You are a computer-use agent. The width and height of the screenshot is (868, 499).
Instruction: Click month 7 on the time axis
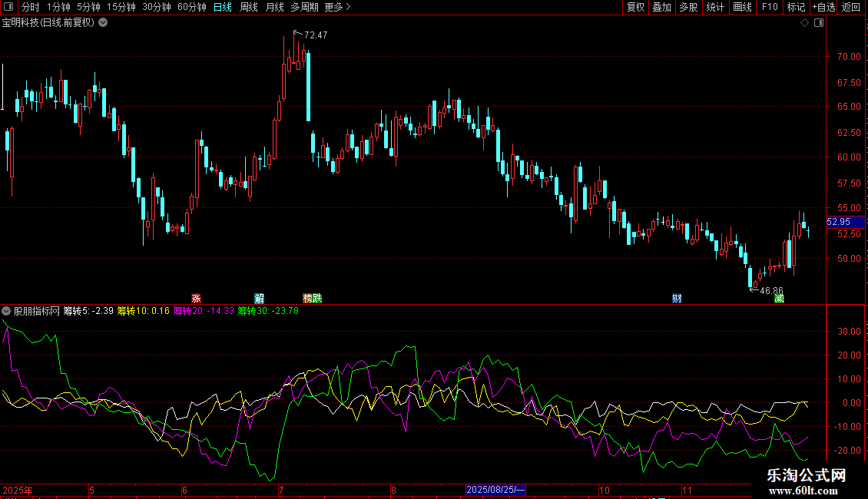(x=281, y=490)
